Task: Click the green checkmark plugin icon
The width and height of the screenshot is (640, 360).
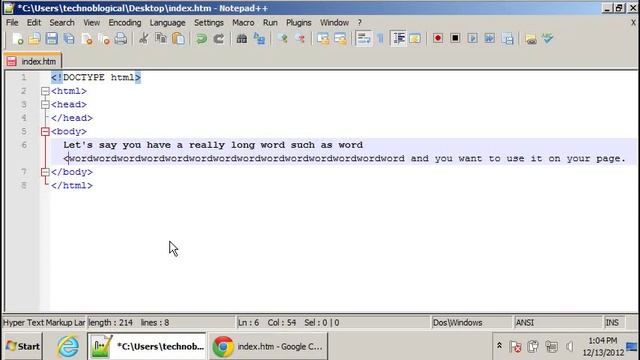Action: [548, 39]
